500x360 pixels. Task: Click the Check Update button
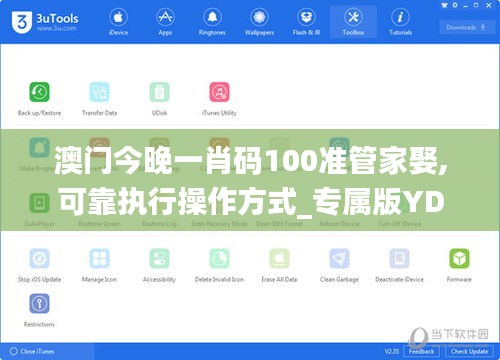pos(469,351)
